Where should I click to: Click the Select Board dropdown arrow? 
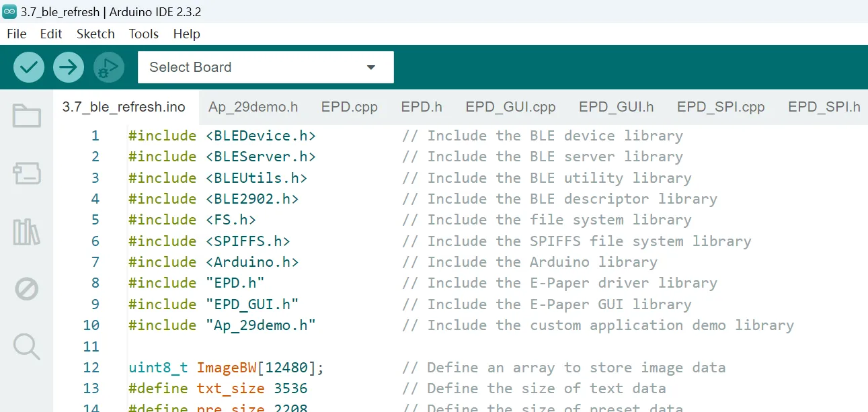[x=371, y=67]
